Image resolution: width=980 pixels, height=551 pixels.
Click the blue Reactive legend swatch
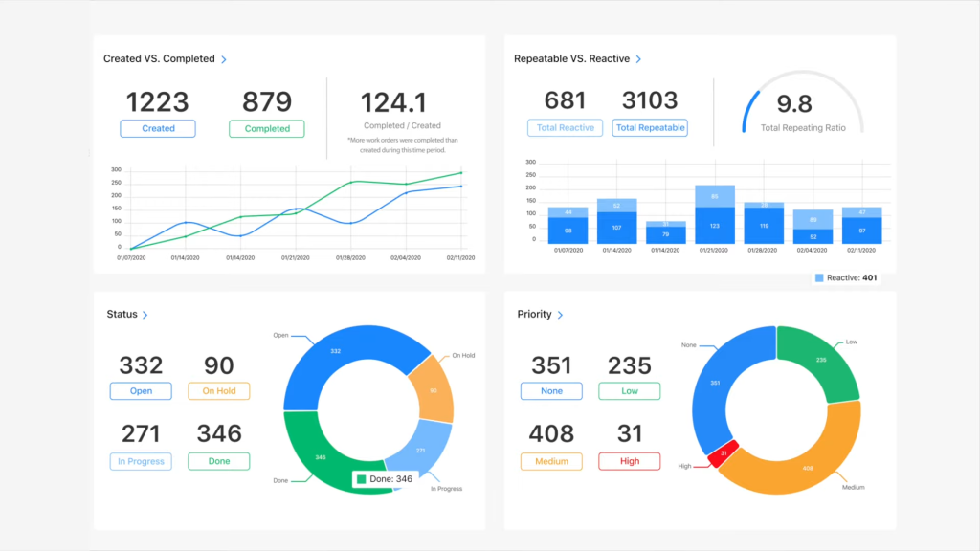tap(817, 277)
